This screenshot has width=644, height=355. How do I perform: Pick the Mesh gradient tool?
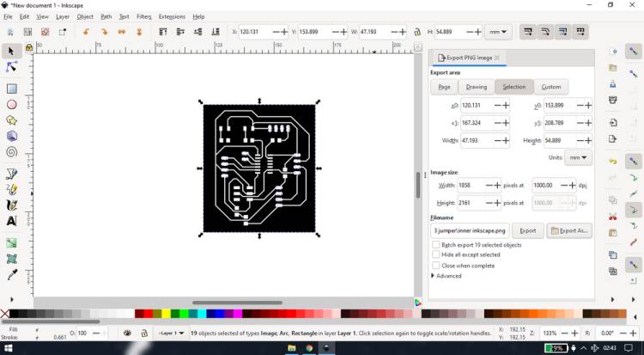point(11,259)
